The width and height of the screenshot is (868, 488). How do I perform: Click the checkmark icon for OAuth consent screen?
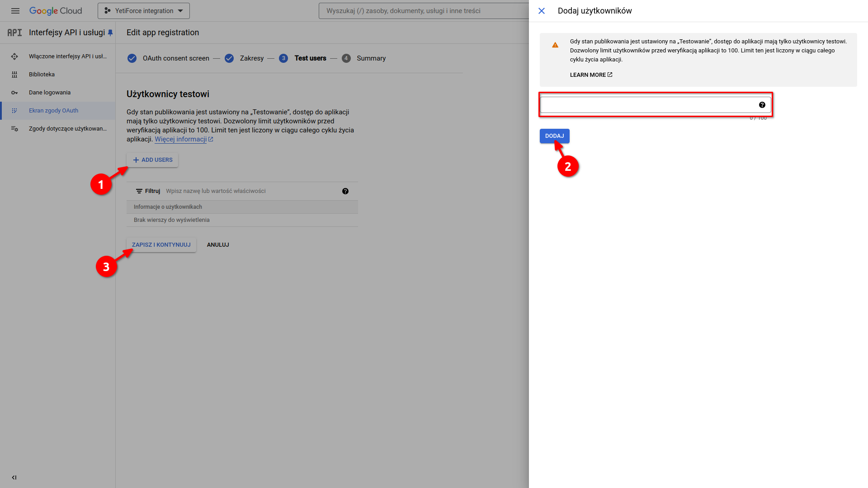132,58
